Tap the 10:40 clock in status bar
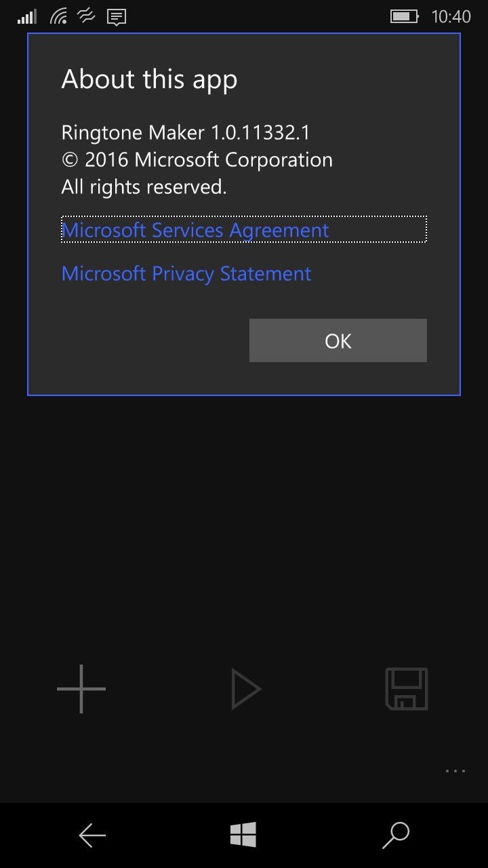The width and height of the screenshot is (488, 868). point(451,16)
